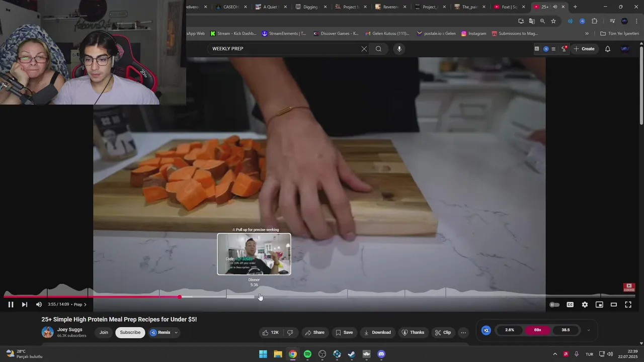This screenshot has height=362, width=644.
Task: Switch to the Reverend browser tab
Action: coord(390,7)
